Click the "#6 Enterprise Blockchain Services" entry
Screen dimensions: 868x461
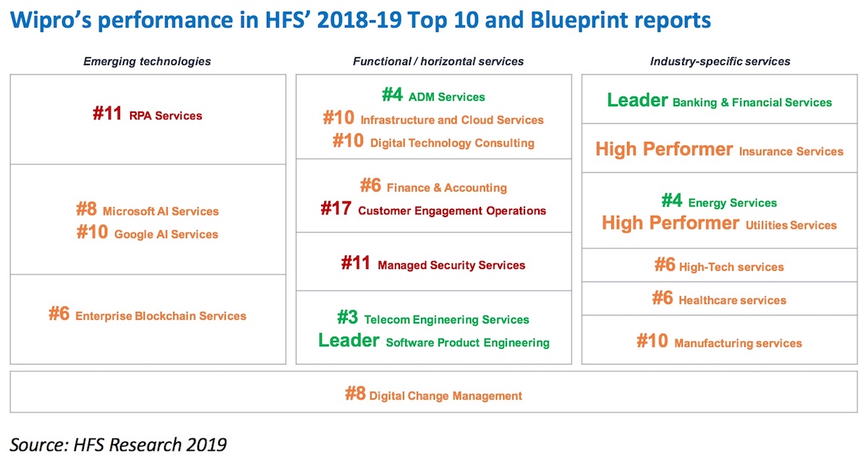pyautogui.click(x=148, y=316)
